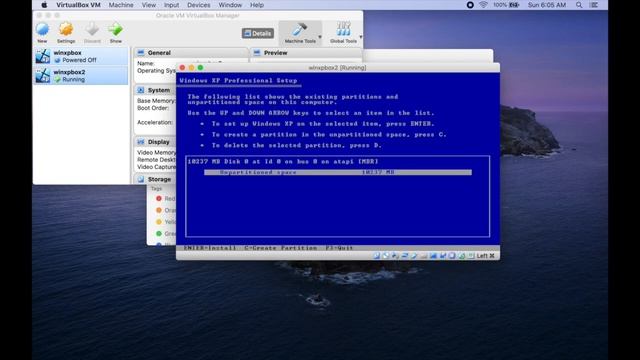Viewport: 640px width, 360px height.
Task: Click the Display section icon
Action: click(141, 142)
